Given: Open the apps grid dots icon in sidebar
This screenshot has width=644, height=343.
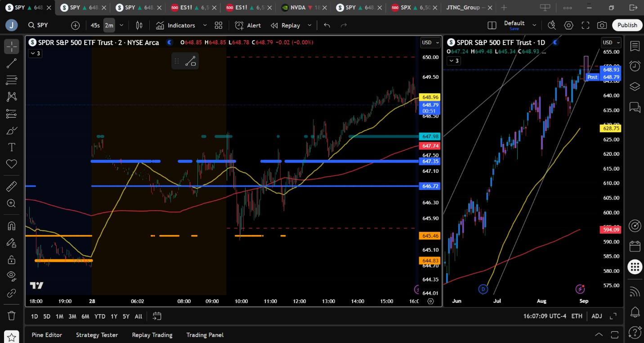Looking at the screenshot, I should click(x=635, y=266).
